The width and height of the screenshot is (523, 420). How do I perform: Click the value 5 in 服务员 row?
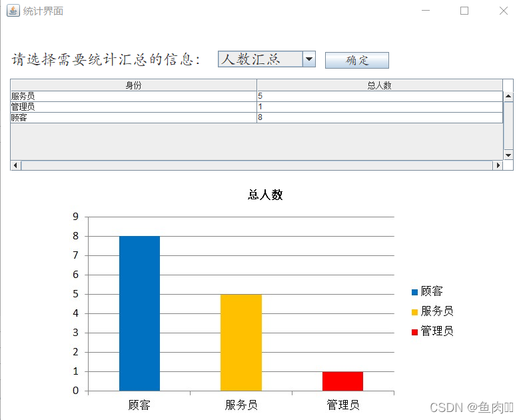380,96
